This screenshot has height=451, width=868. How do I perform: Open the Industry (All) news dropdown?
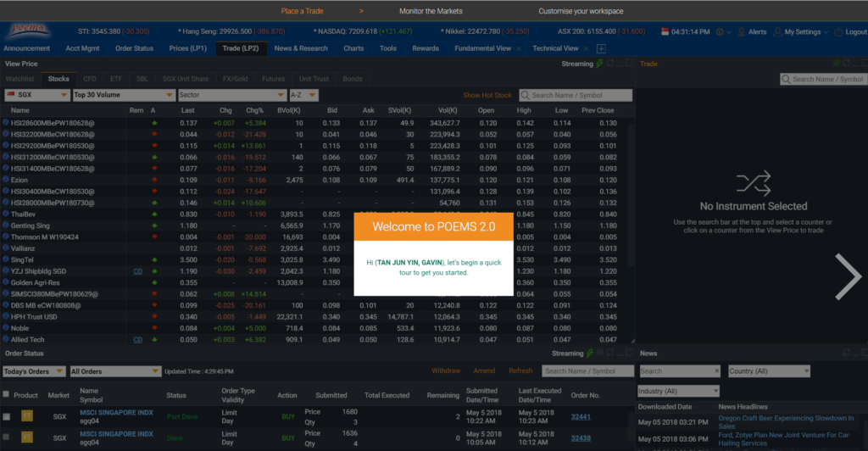678,392
